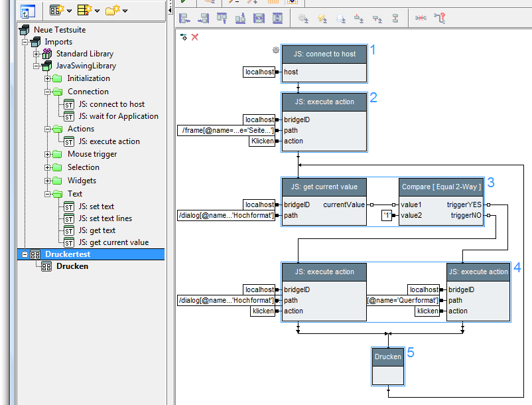Image resolution: width=532 pixels, height=405 pixels.
Task: Collapse the JavaSwingLibrary node
Action: coord(36,66)
